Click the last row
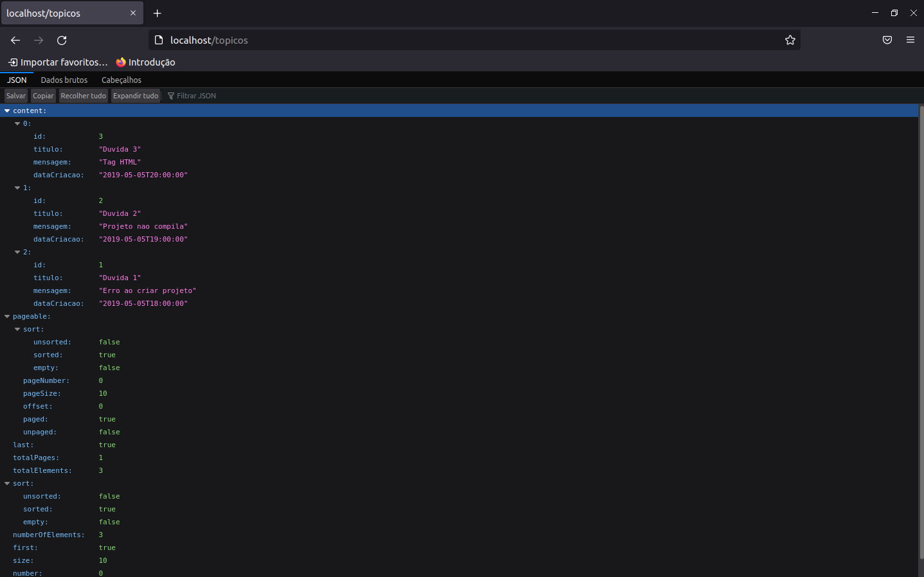The image size is (924, 577). tap(458, 445)
